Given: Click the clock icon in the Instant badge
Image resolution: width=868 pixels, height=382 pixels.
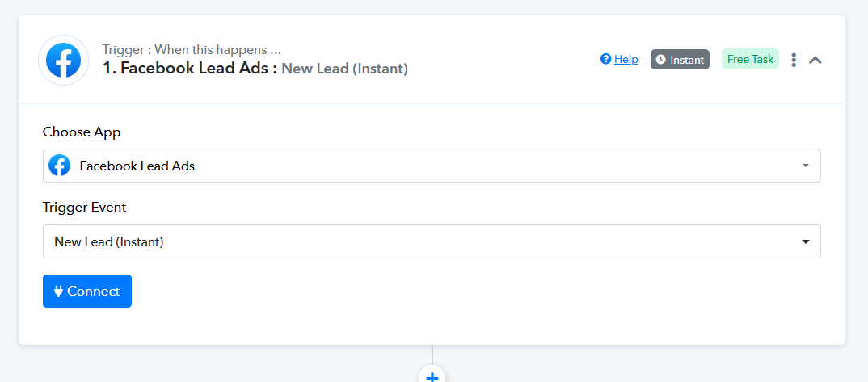Looking at the screenshot, I should (x=660, y=60).
